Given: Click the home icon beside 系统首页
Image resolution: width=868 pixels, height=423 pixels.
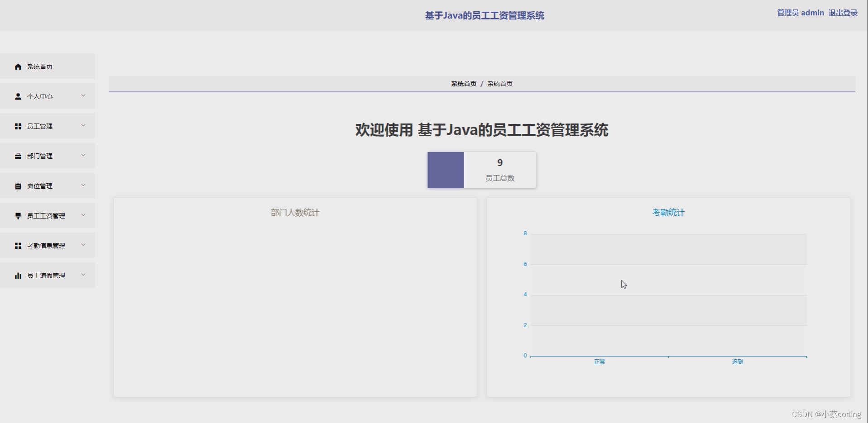Looking at the screenshot, I should pos(18,67).
